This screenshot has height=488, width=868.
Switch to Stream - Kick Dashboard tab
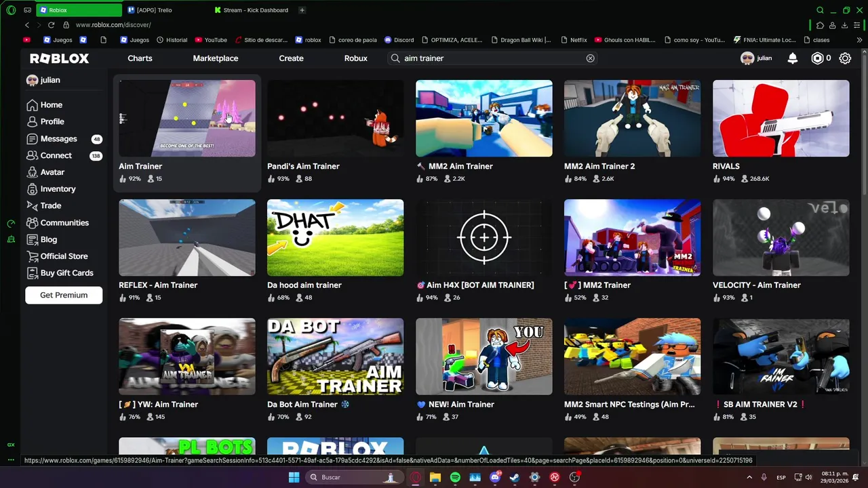coord(251,10)
